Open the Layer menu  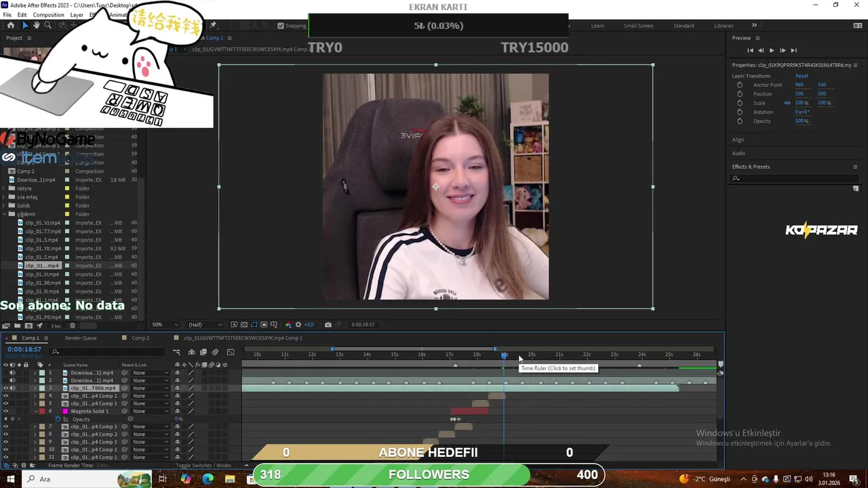[77, 15]
